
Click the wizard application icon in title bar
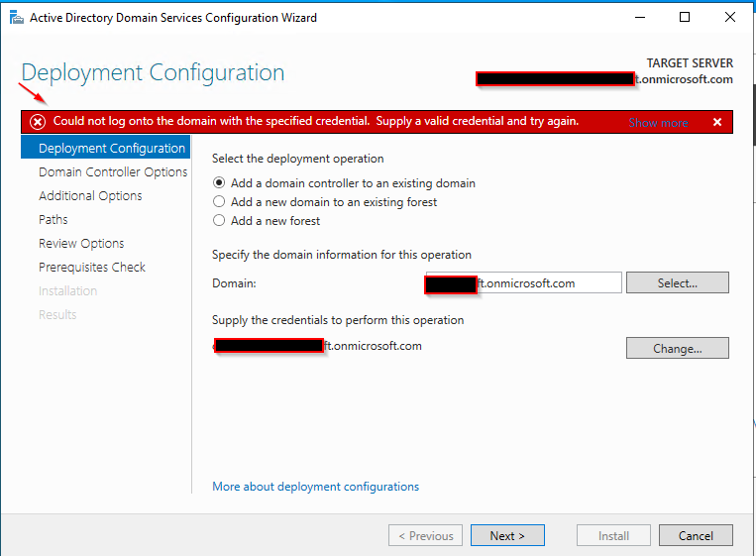(17, 18)
